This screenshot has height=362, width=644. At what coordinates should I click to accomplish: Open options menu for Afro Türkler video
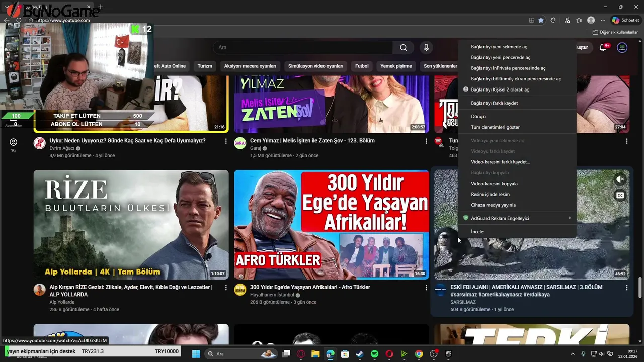click(x=426, y=288)
